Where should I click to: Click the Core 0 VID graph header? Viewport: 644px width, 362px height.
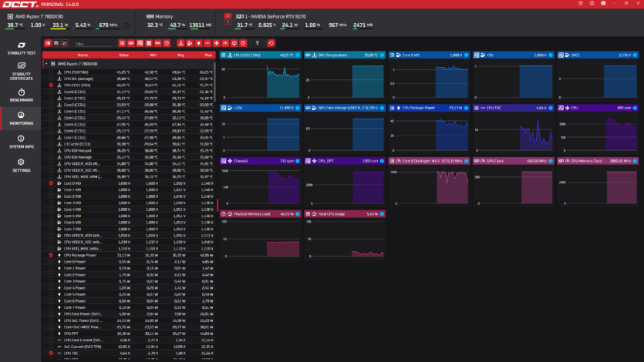click(x=429, y=55)
